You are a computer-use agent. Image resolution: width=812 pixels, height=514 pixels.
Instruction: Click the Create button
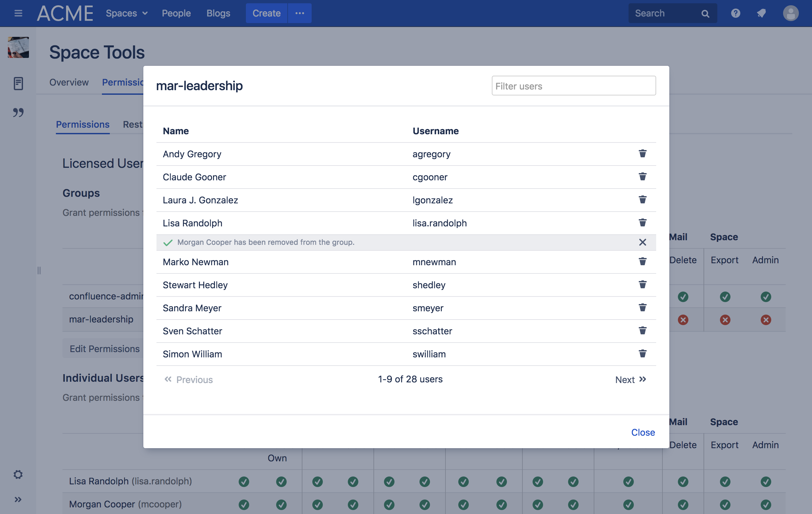pyautogui.click(x=266, y=13)
